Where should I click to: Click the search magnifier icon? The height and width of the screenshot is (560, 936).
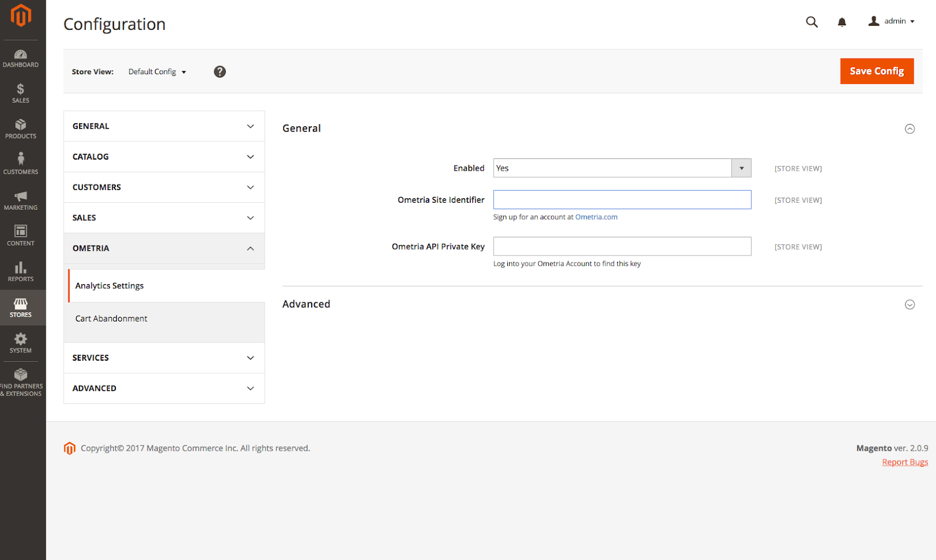[811, 22]
